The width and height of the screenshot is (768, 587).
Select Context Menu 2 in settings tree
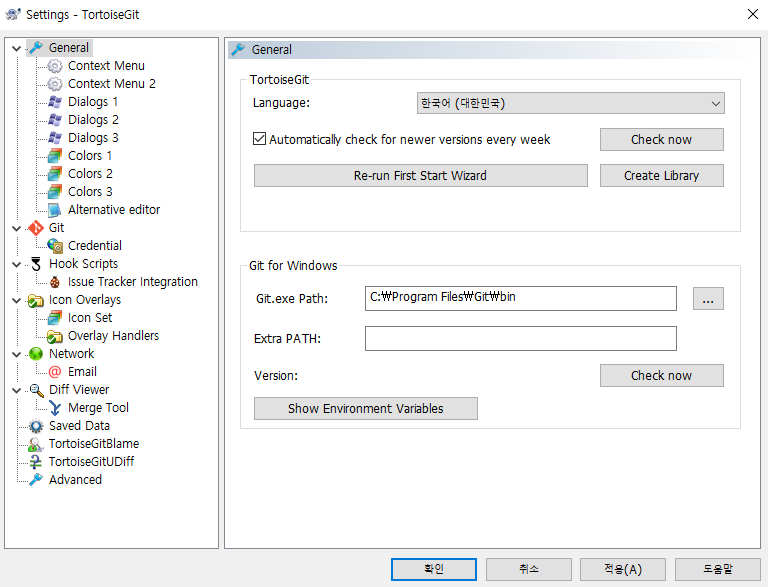(x=112, y=84)
